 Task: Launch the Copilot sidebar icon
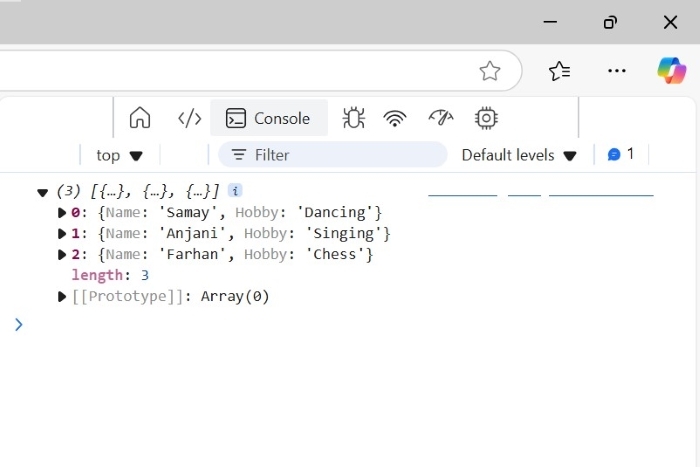pos(671,71)
